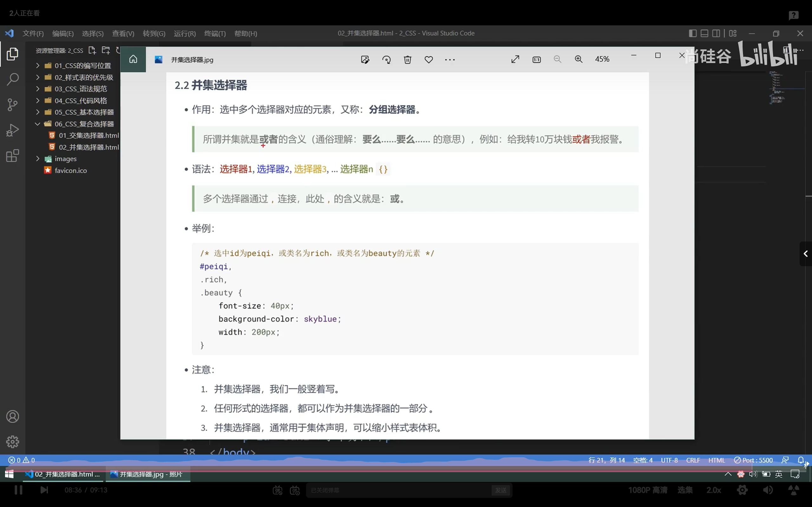Viewport: 812px width, 507px height.
Task: Click Port : 5500 in the status bar
Action: coord(754,460)
